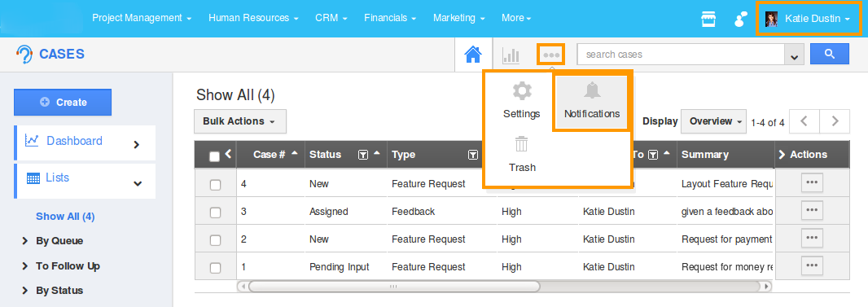868x307 pixels.
Task: Expand the Actions column header
Action: [x=782, y=155]
